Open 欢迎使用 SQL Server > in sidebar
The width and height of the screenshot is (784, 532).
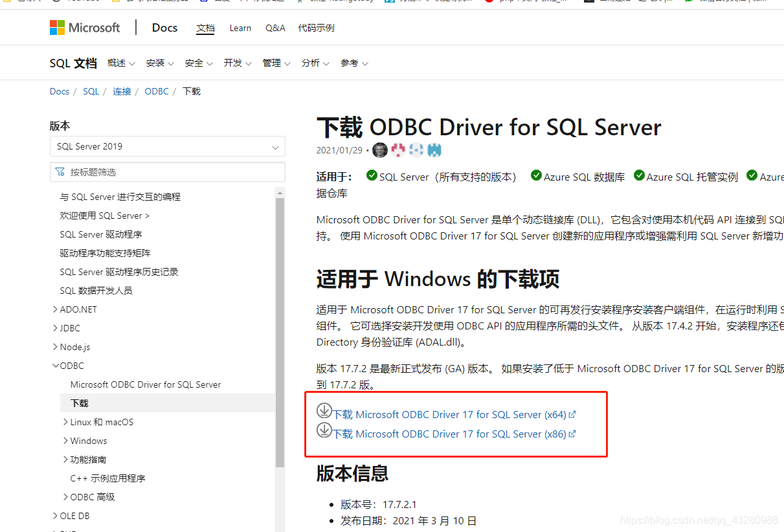click(105, 216)
